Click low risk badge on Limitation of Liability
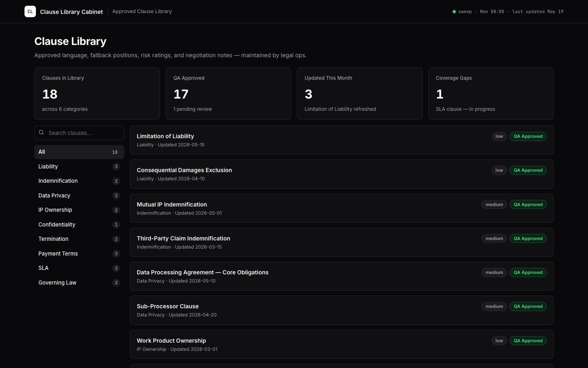The image size is (588, 368). (499, 136)
